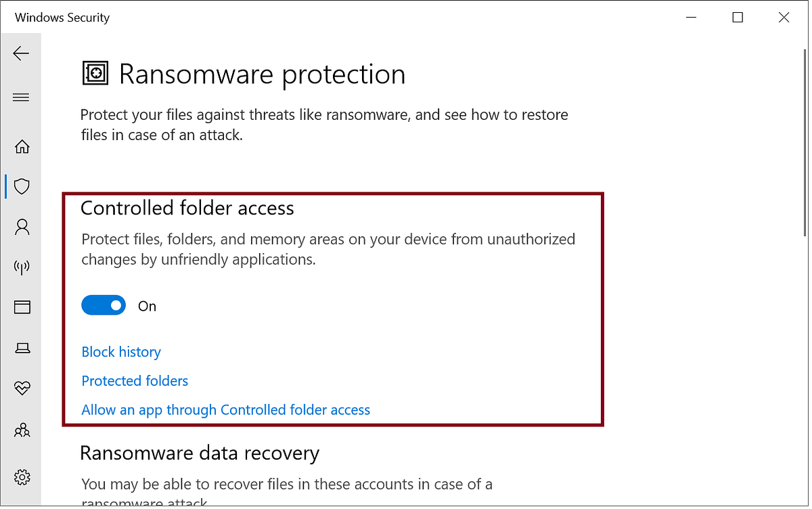Navigate back using the arrow icon
812x509 pixels.
(x=21, y=53)
